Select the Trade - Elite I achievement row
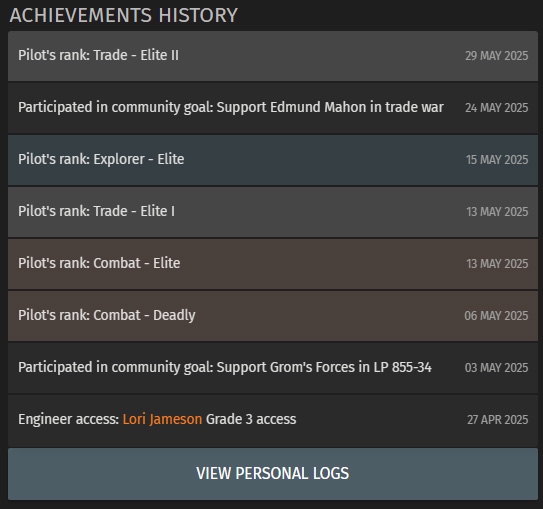Viewport: 543px width, 509px height. click(x=273, y=212)
